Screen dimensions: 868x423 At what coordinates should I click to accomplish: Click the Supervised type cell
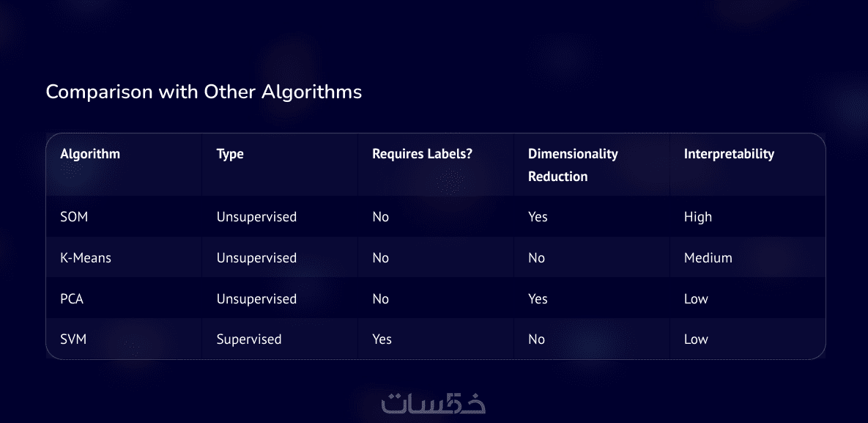coord(249,339)
